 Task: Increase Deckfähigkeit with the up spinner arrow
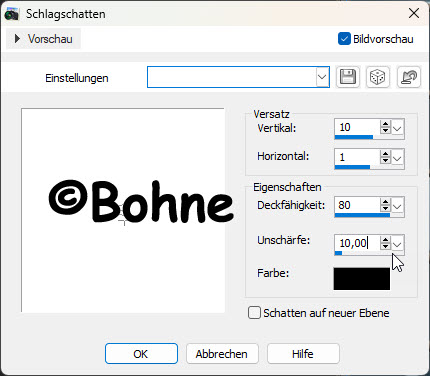click(385, 202)
